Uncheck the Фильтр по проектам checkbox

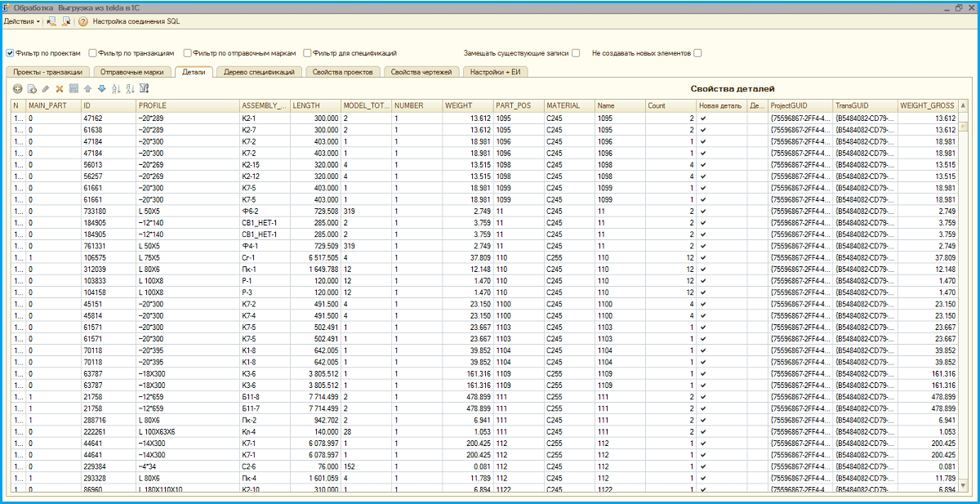pyautogui.click(x=11, y=53)
